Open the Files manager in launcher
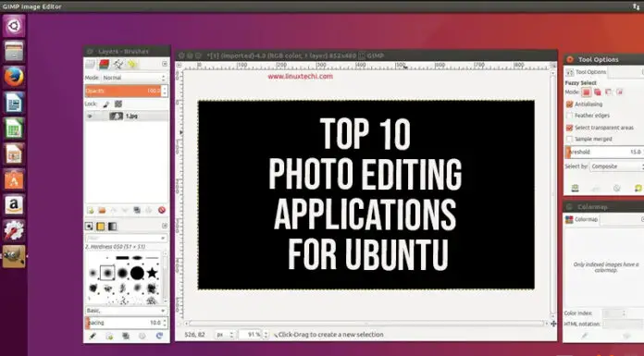The image size is (644, 356). click(14, 52)
